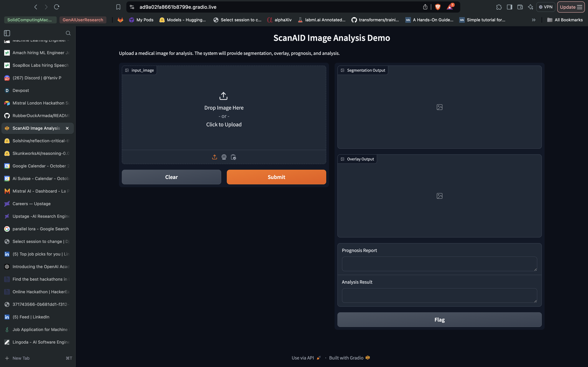Toggle the vertical tabs sidebar panel
This screenshot has width=588, height=367.
(7, 33)
